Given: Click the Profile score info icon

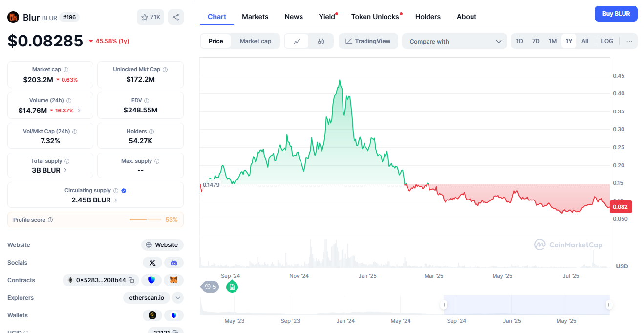Looking at the screenshot, I should (x=50, y=220).
